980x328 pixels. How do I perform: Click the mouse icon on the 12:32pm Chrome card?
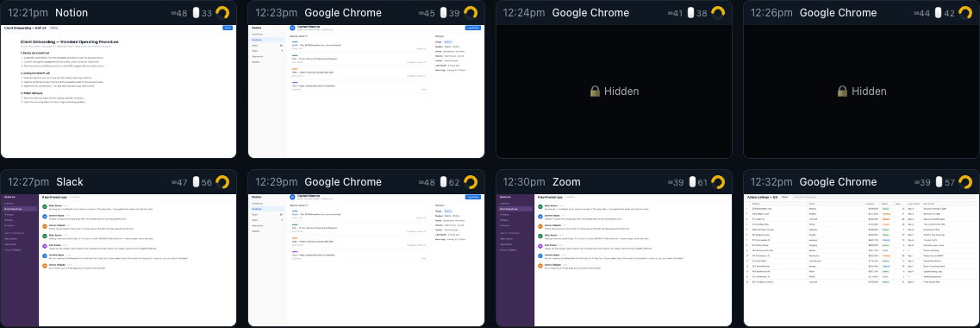click(x=939, y=182)
